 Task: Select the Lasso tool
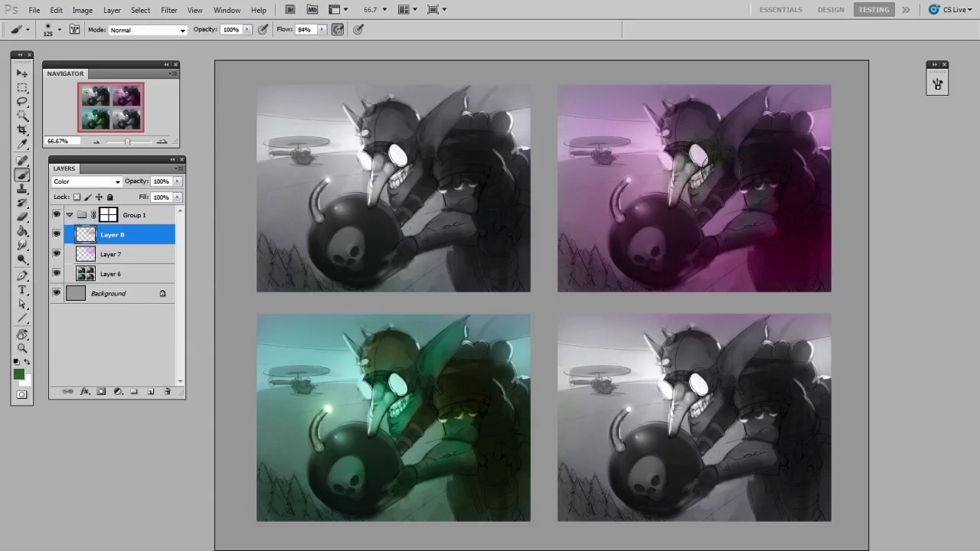click(x=22, y=101)
